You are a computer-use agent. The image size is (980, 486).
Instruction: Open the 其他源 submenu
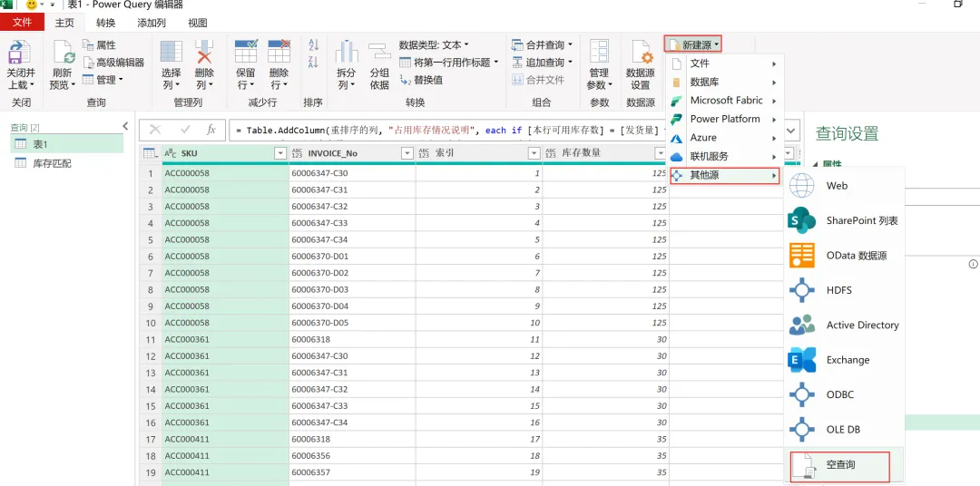click(724, 176)
